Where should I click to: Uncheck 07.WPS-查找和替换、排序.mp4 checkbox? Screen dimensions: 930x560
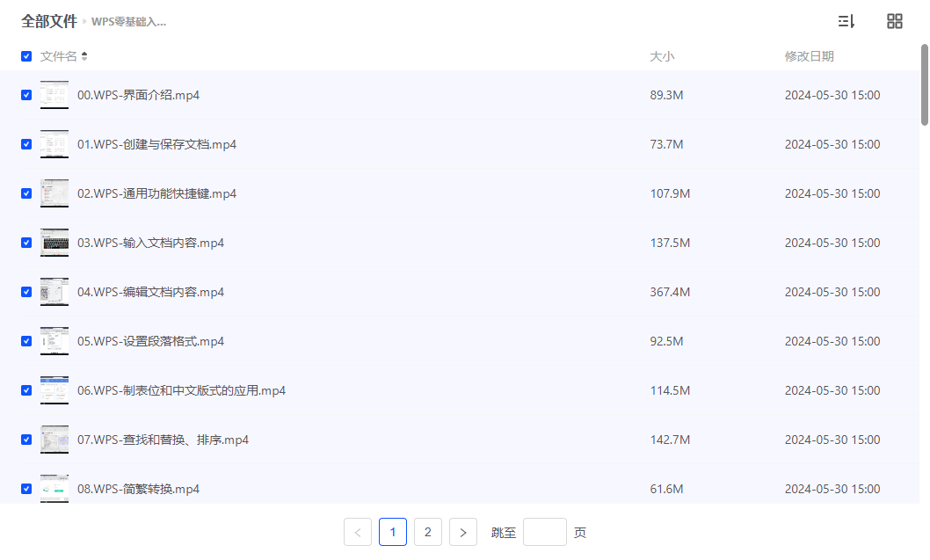click(26, 440)
